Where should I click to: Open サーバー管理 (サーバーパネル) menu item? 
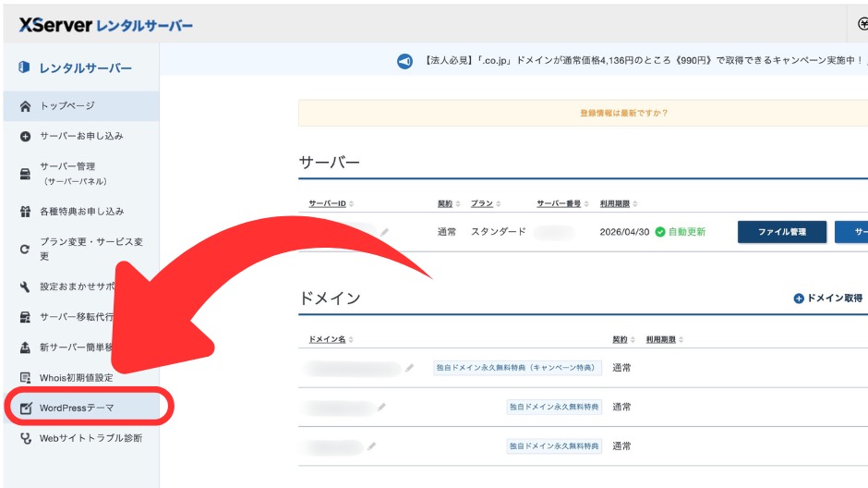coord(74,174)
